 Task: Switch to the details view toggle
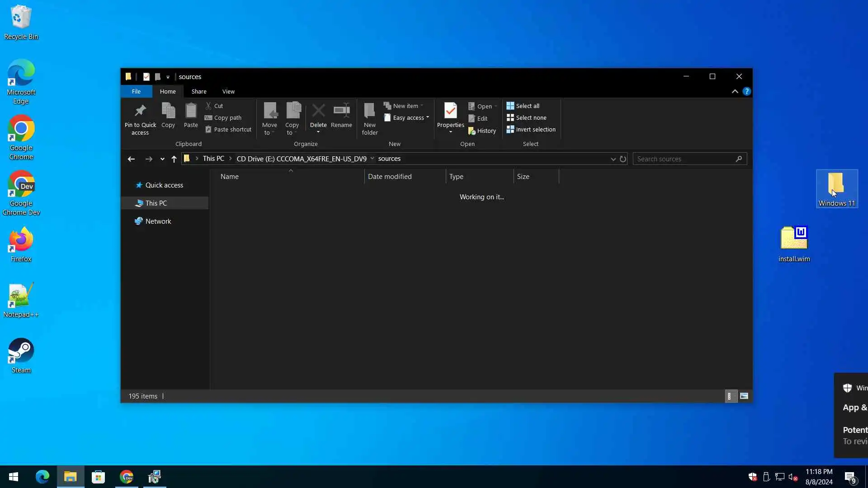(729, 396)
